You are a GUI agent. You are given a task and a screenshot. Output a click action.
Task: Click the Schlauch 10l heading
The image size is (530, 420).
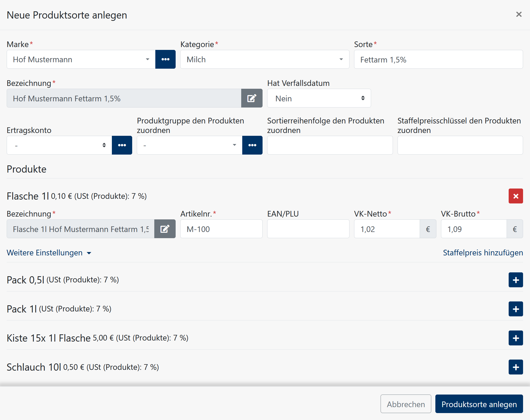[34, 367]
